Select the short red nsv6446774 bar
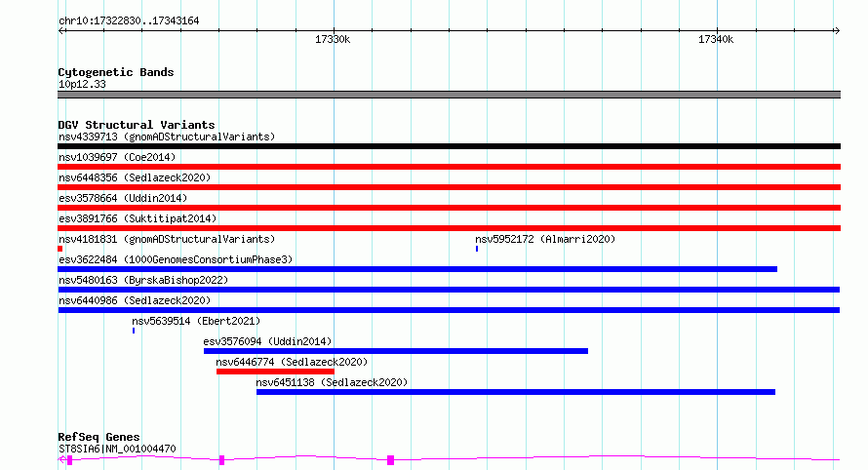 (275, 372)
